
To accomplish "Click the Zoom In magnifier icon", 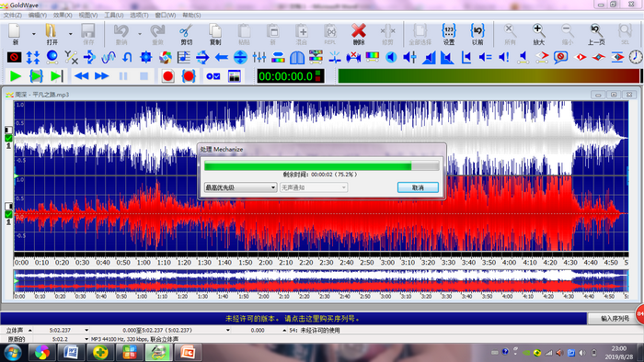I will click(x=538, y=34).
